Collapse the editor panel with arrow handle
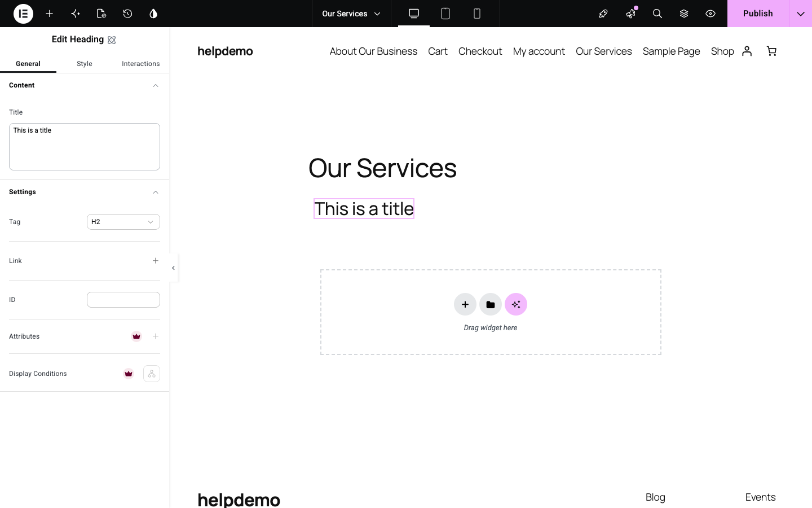812x508 pixels. (173, 268)
